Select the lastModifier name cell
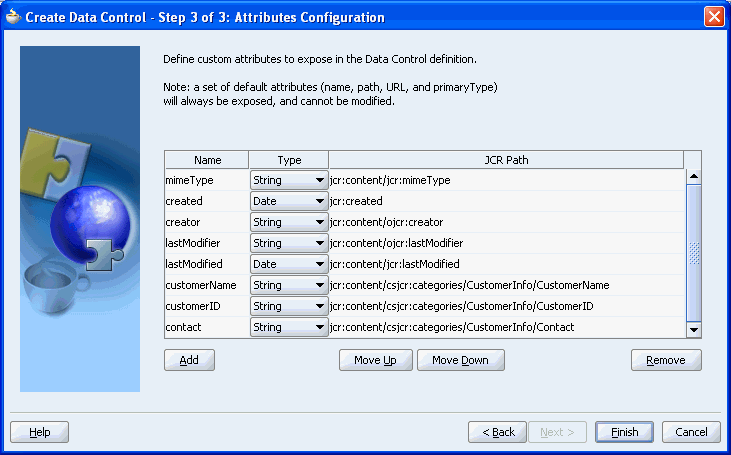This screenshot has height=455, width=731. pos(207,243)
